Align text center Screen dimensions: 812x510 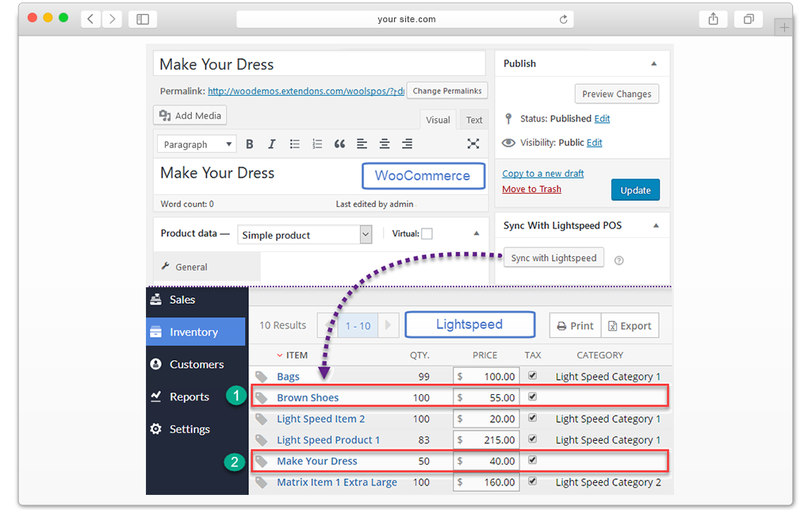pyautogui.click(x=385, y=144)
